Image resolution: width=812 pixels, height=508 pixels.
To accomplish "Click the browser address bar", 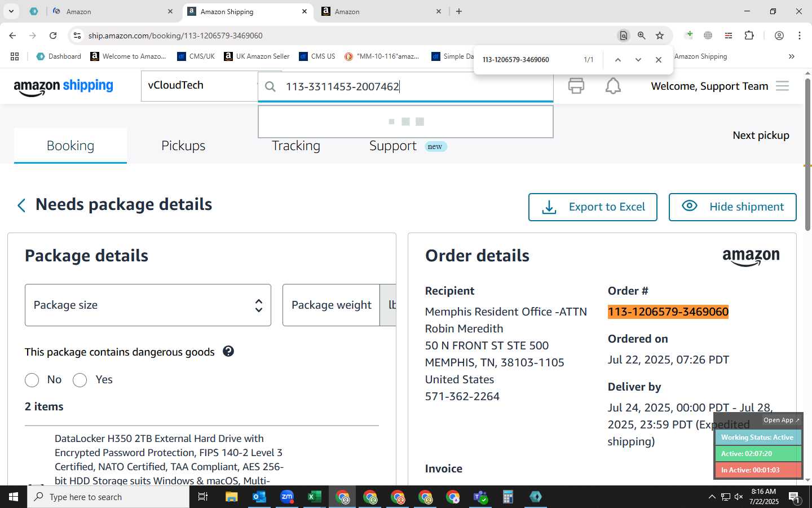I will [x=350, y=36].
